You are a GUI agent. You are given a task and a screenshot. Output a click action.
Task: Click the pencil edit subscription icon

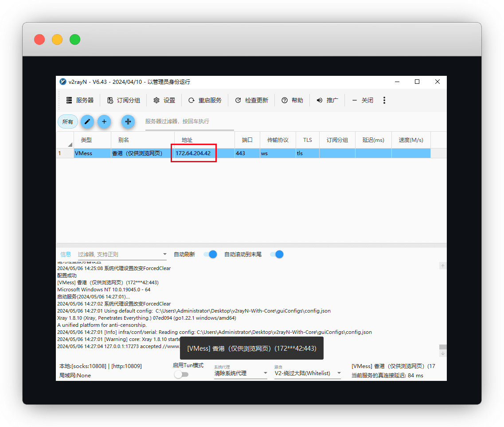point(87,121)
